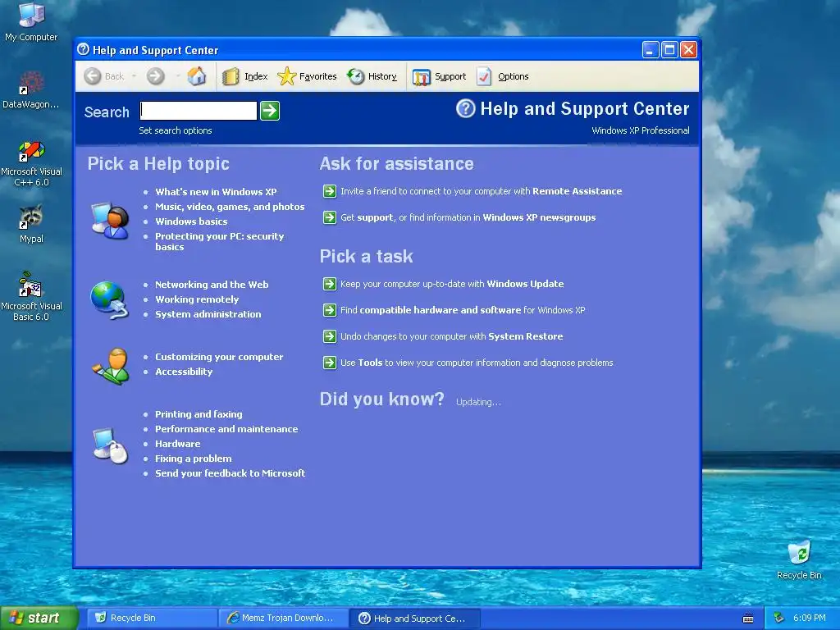Open System Restore task link
Viewport: 840px width, 630px height.
pyautogui.click(x=452, y=336)
